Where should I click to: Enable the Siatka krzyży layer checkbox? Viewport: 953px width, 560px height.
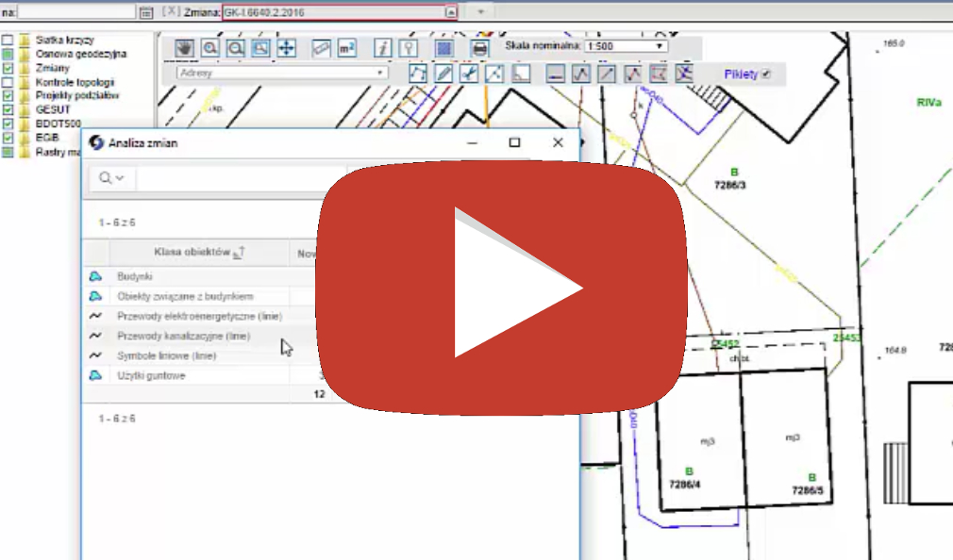8,41
